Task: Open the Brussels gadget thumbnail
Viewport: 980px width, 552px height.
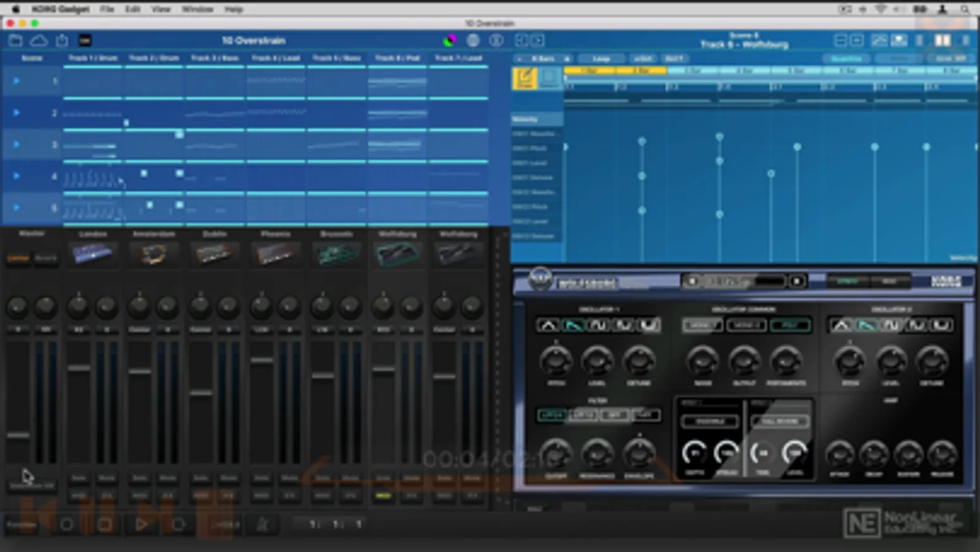Action: [x=336, y=253]
